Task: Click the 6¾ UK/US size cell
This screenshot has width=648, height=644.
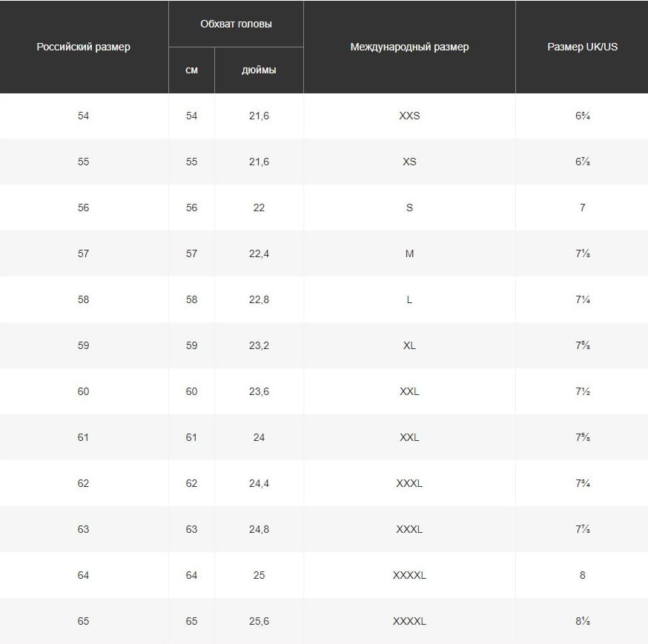Action: (x=582, y=116)
